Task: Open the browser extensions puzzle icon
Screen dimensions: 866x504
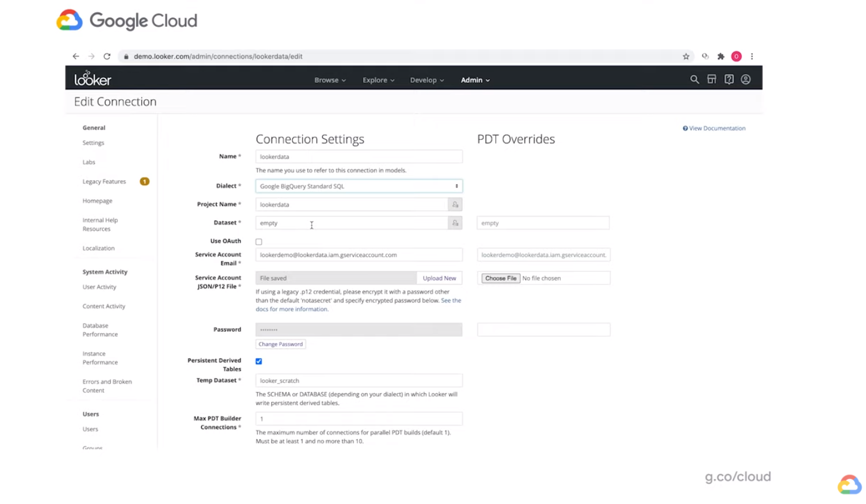Action: pyautogui.click(x=721, y=56)
